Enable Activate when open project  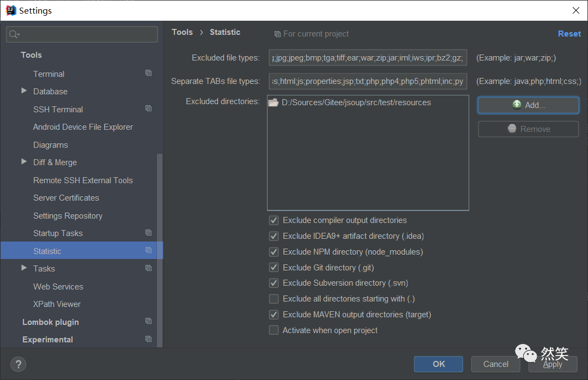pyautogui.click(x=274, y=330)
